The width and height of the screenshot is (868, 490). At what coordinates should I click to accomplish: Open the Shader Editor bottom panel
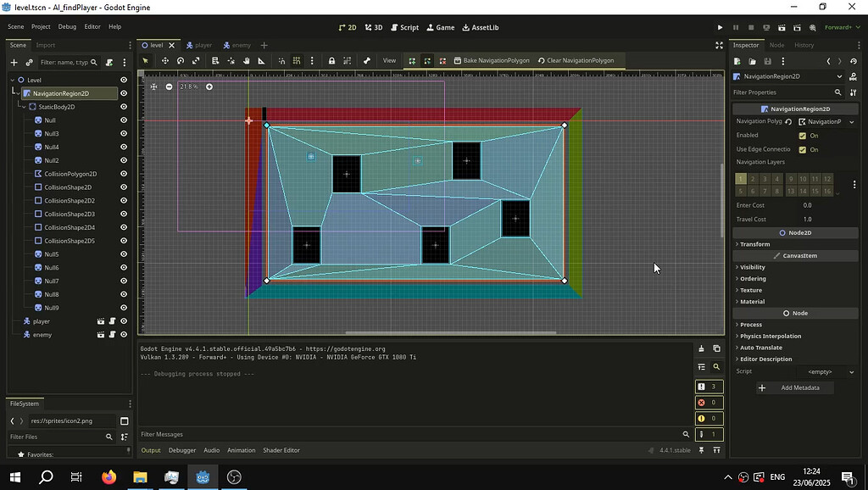281,450
